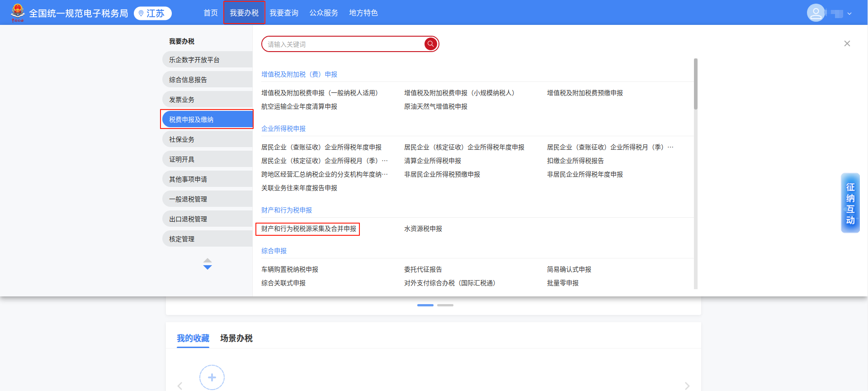This screenshot has height=391, width=868.
Task: Click the right carousel arrow
Action: point(687,386)
